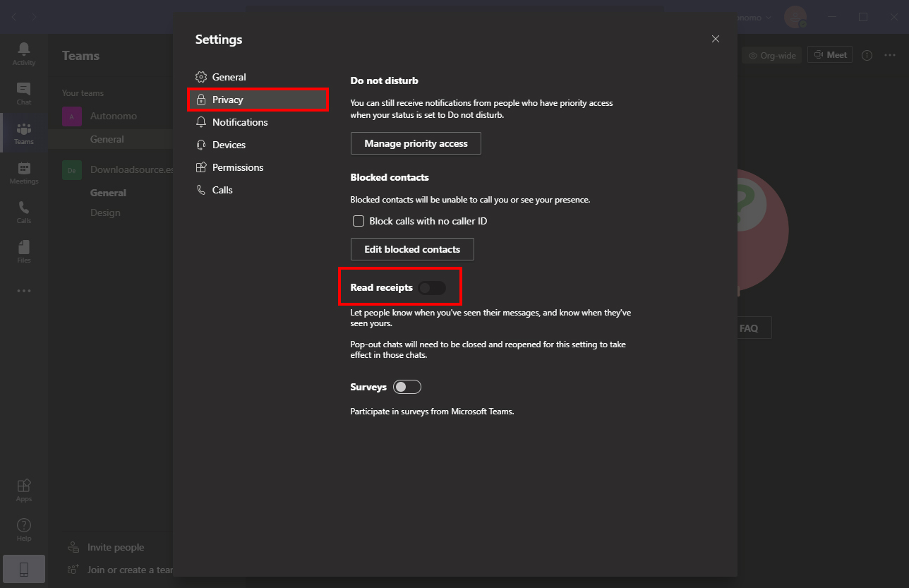Open Calls in the left rail
909x588 pixels.
click(x=24, y=212)
